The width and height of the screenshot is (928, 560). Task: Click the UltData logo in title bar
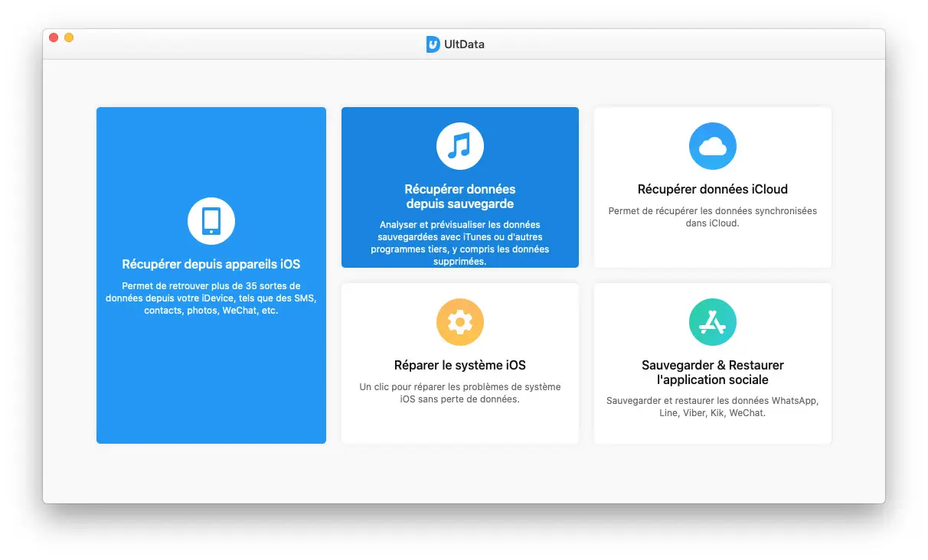(x=433, y=44)
